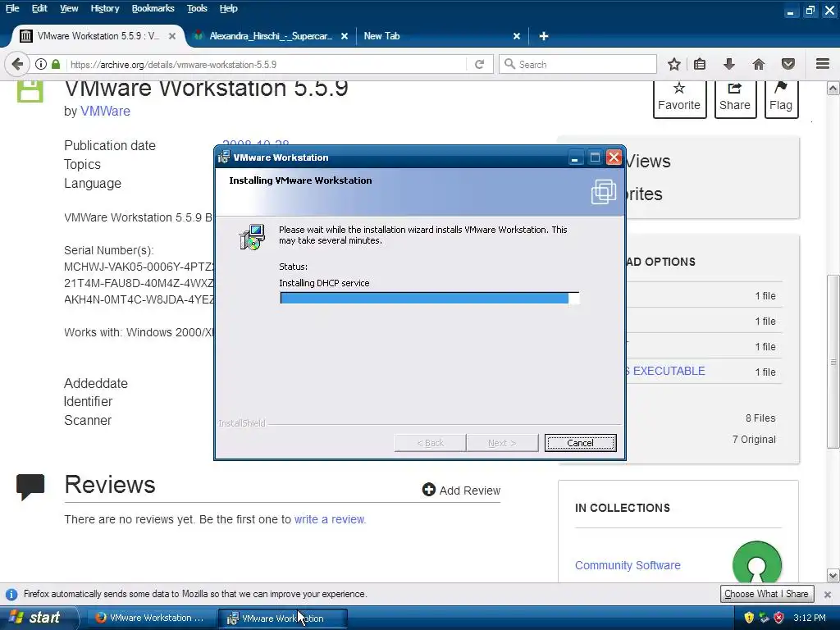Open the File menu
This screenshot has width=840, height=630.
12,8
